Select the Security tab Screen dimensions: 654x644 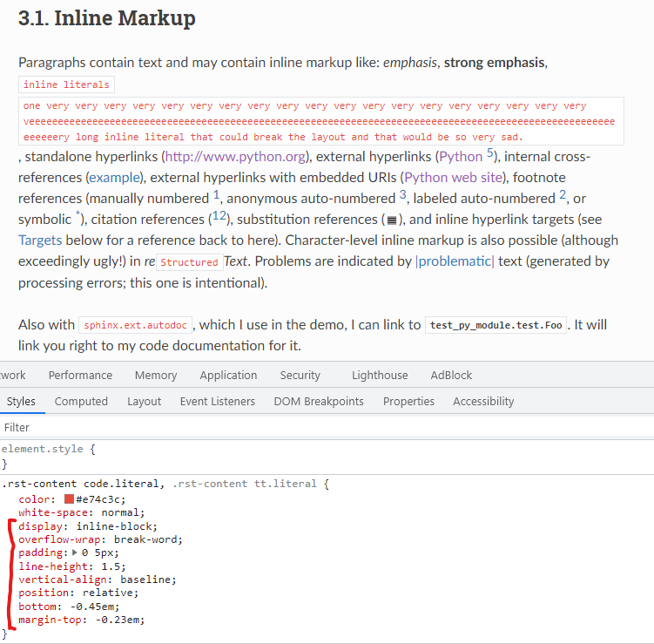coord(300,376)
